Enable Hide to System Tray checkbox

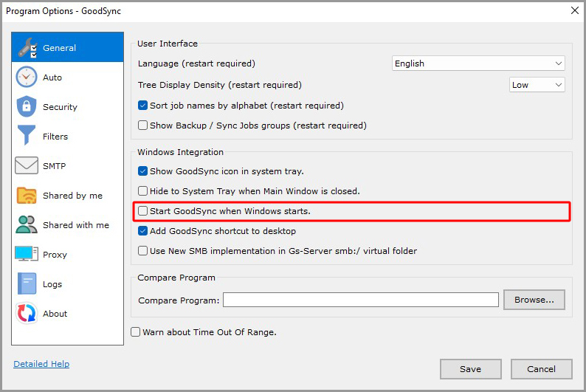point(143,191)
